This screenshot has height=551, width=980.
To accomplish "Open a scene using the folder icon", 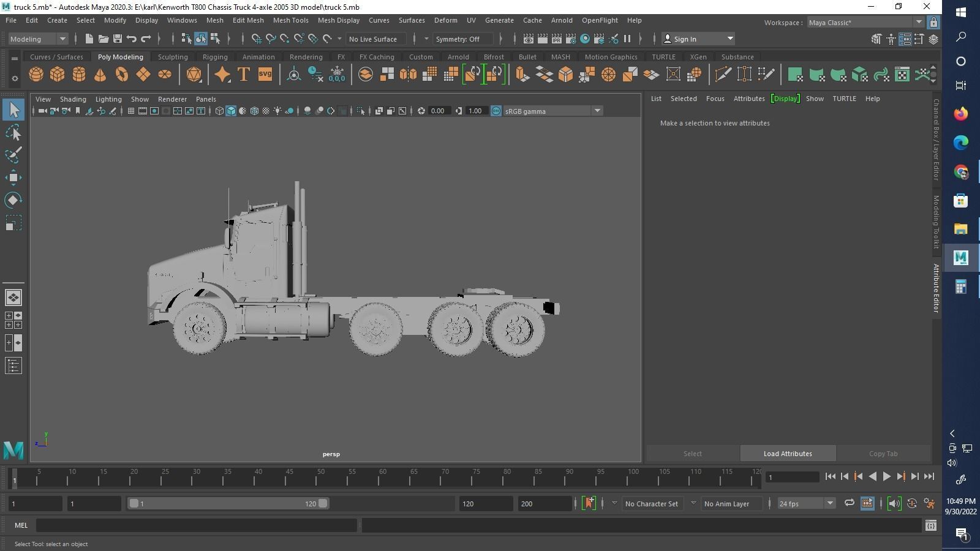I will 103,39.
